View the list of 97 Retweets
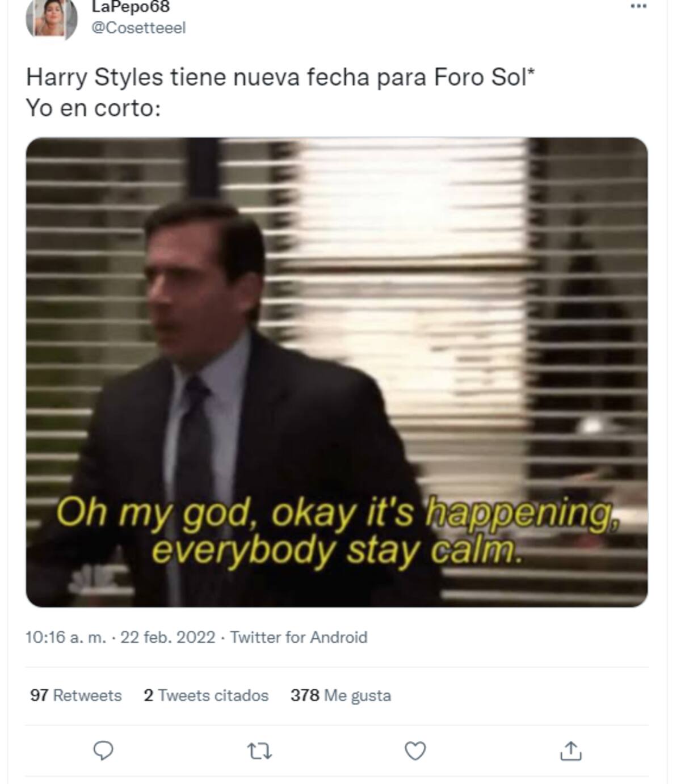Image resolution: width=681 pixels, height=784 pixels. tap(75, 696)
